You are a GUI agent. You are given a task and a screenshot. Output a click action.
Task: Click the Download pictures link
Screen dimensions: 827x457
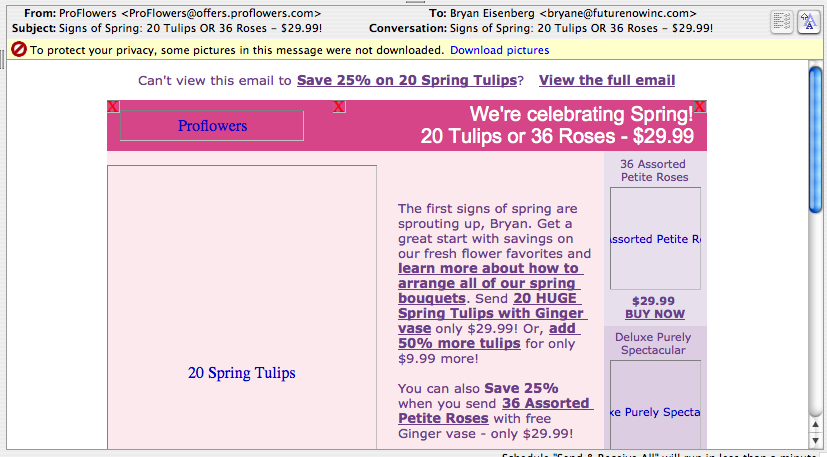(499, 50)
